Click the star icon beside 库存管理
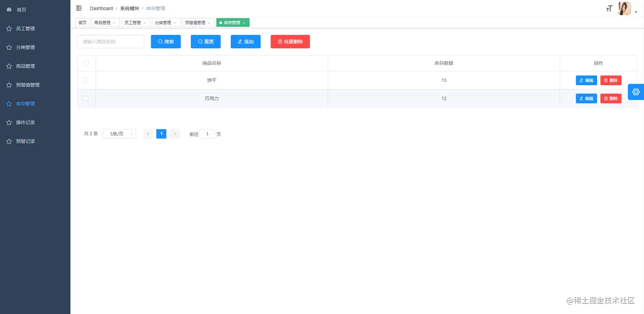The height and width of the screenshot is (314, 644). tap(9, 104)
